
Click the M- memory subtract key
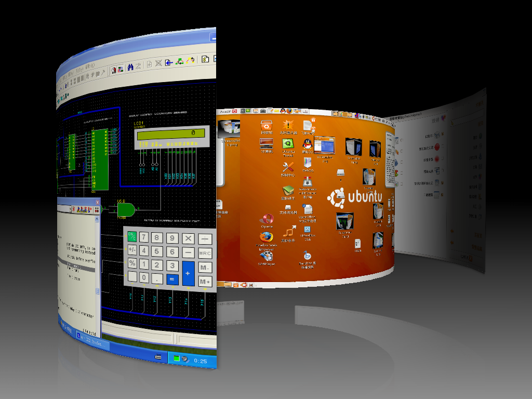click(205, 268)
